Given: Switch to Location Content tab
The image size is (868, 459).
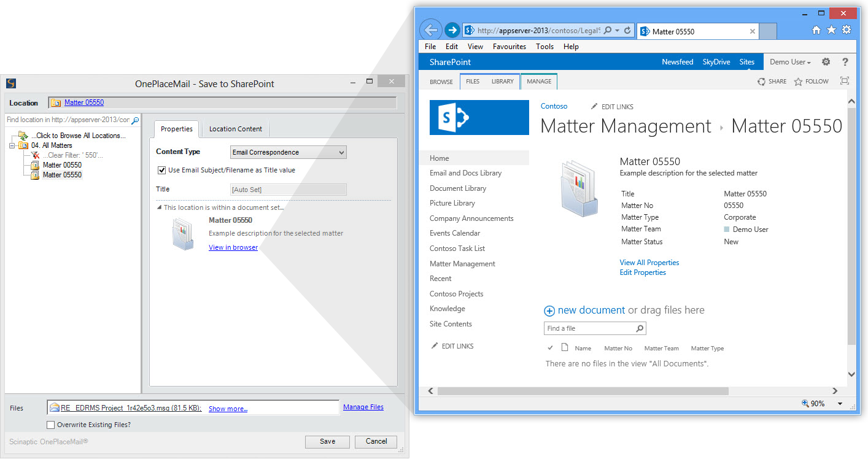Looking at the screenshot, I should 235,129.
